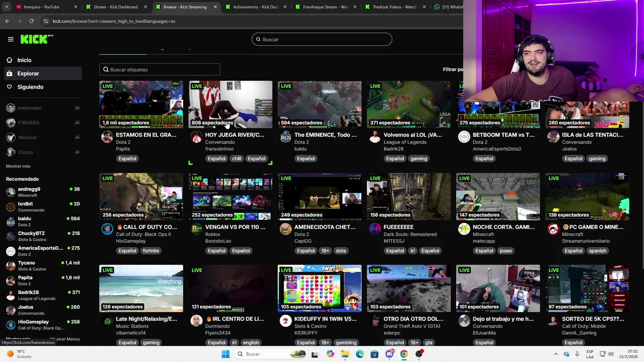The image size is (644, 362).
Task: Open followed channel Westcol
Action: click(x=42, y=137)
